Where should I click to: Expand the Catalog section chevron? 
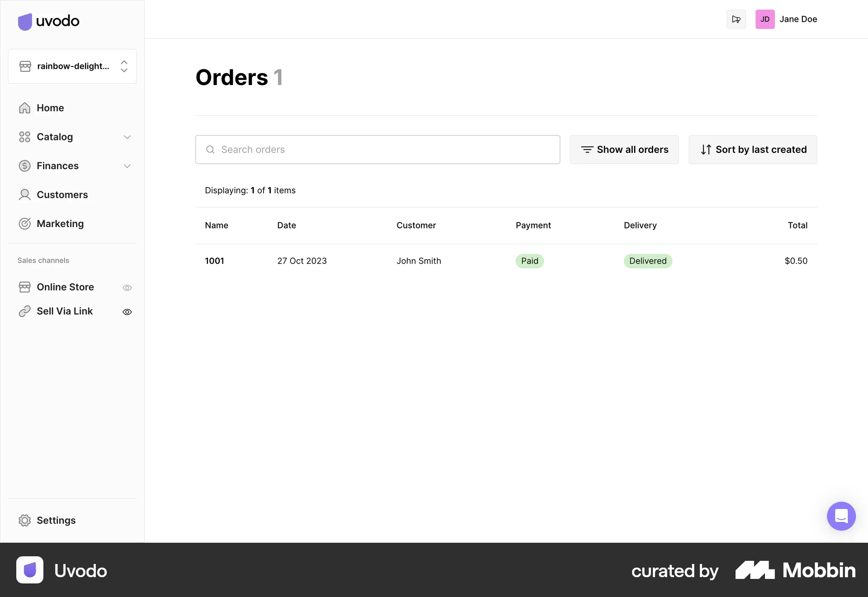coord(127,137)
